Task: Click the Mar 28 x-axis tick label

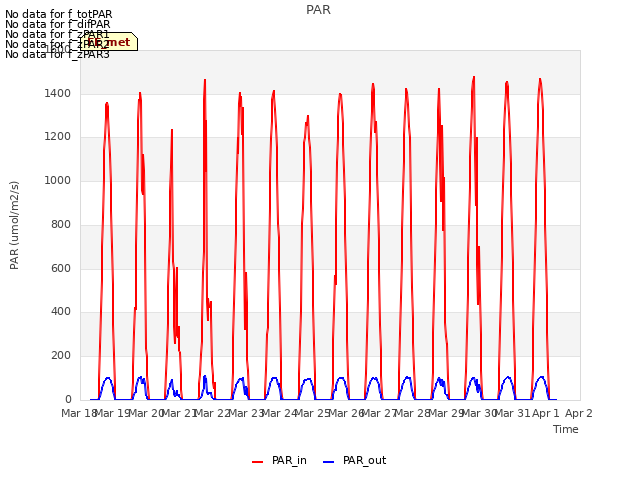Action: (x=413, y=413)
